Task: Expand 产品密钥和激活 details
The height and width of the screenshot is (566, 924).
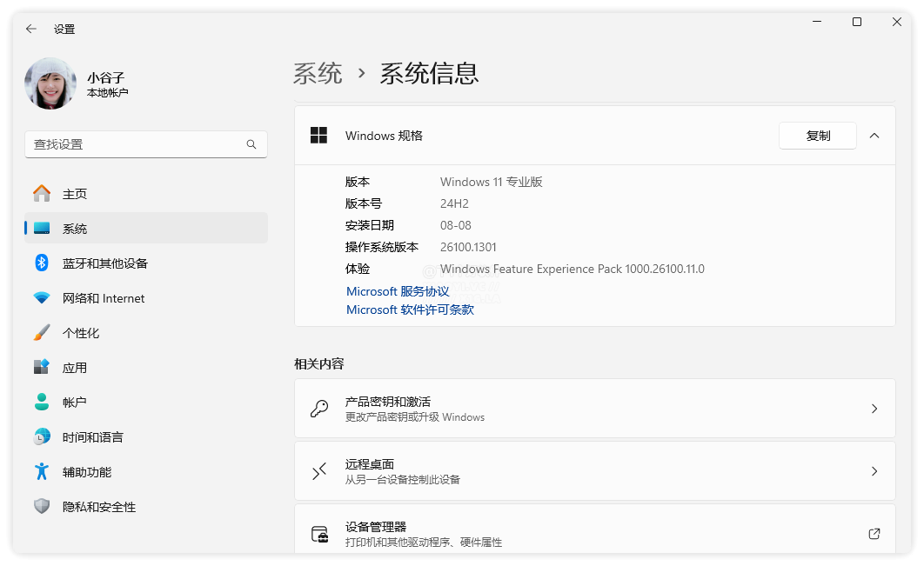Action: pos(874,408)
